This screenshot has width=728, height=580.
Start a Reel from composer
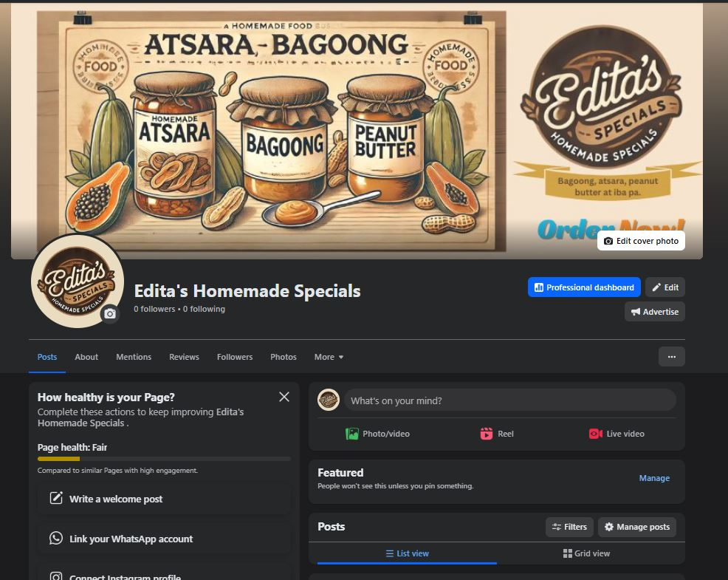coord(497,434)
